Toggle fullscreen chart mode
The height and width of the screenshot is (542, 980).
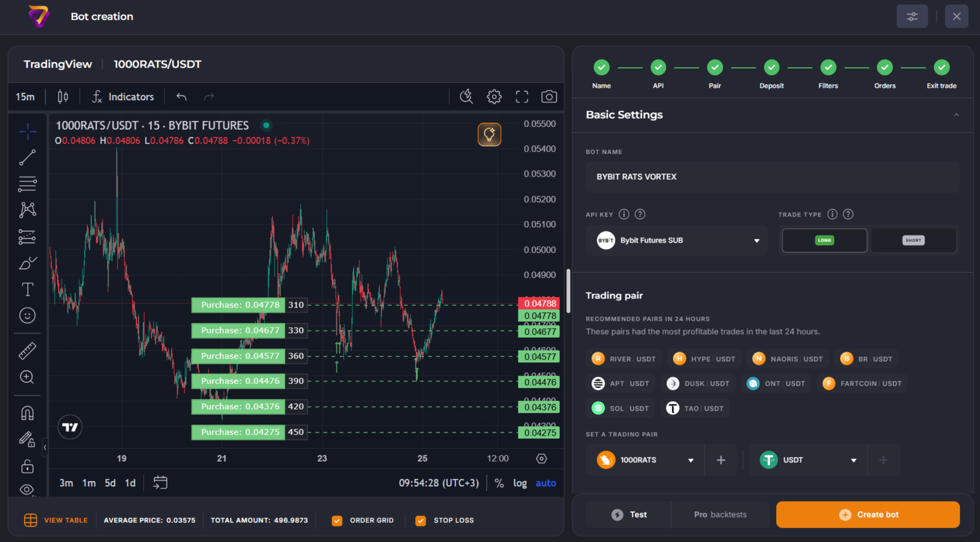tap(521, 96)
